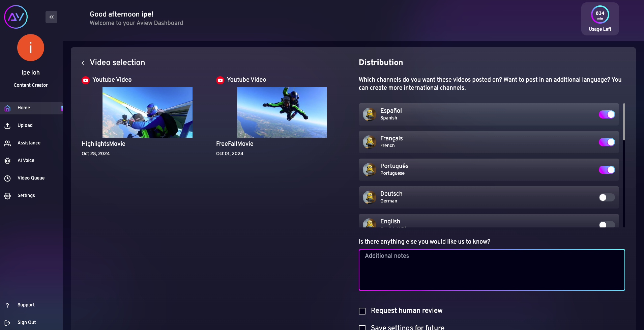Enable the English channel toggle
This screenshot has height=330, width=644.
pyautogui.click(x=607, y=224)
